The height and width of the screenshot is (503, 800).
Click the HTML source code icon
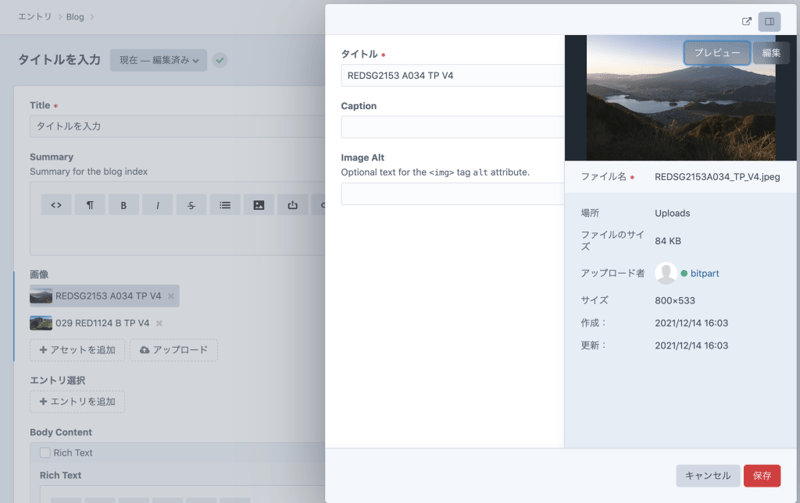pyautogui.click(x=56, y=205)
